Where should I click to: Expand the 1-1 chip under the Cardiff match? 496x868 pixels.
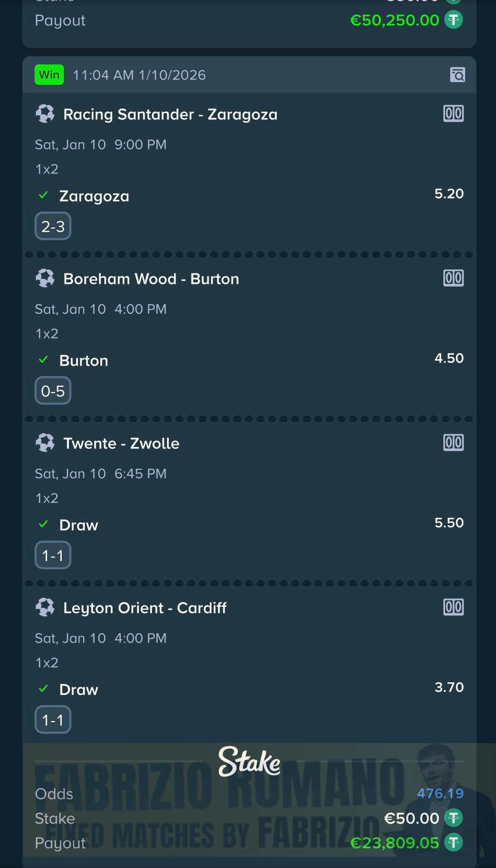(x=53, y=719)
